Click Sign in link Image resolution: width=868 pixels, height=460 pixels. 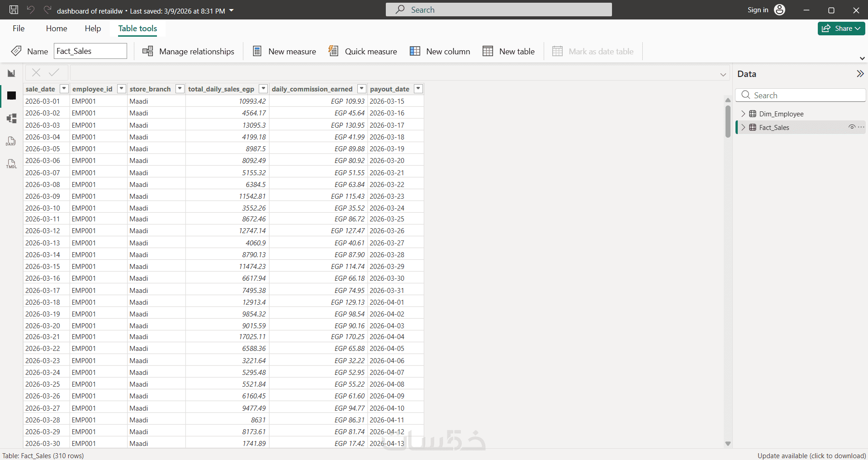pos(758,10)
